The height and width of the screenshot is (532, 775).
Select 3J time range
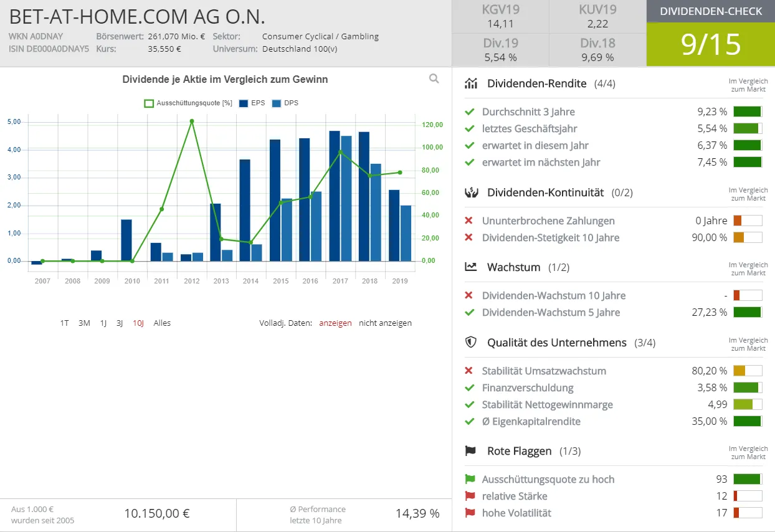coord(120,323)
